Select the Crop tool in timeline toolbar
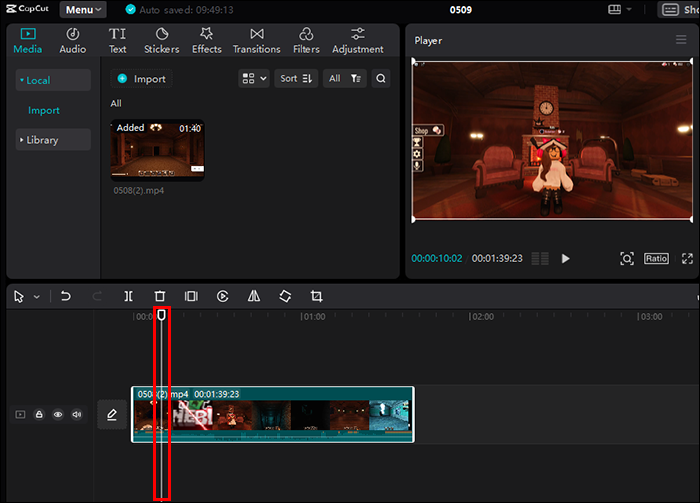This screenshot has width=700, height=503. point(317,296)
